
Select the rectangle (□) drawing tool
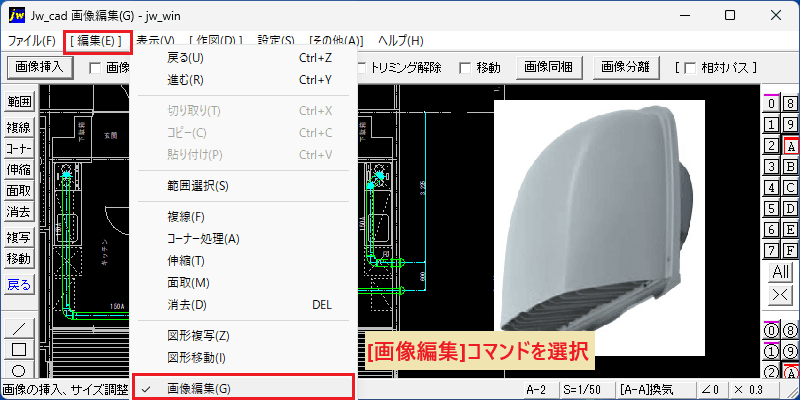coord(19,349)
